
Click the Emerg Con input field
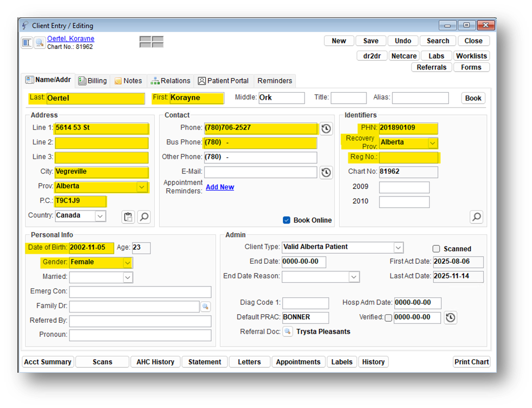point(140,292)
